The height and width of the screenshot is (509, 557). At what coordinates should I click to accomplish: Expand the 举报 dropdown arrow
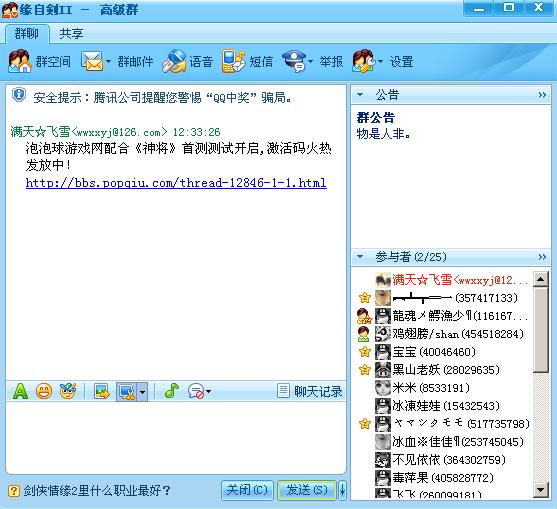click(x=310, y=61)
